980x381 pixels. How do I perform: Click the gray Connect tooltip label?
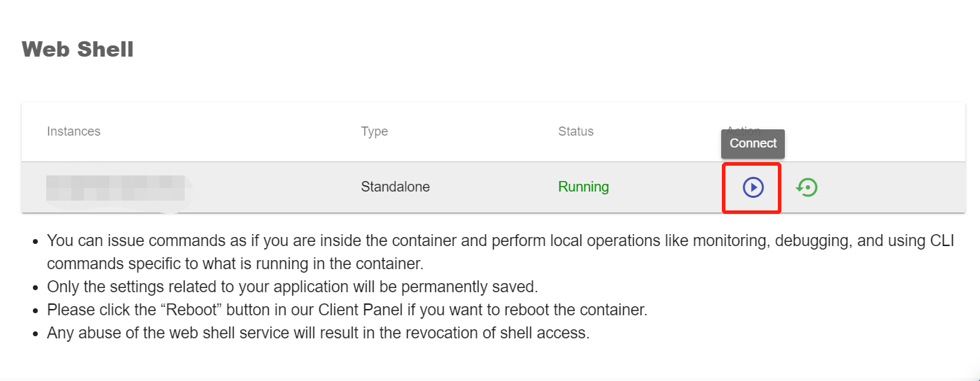pyautogui.click(x=753, y=143)
